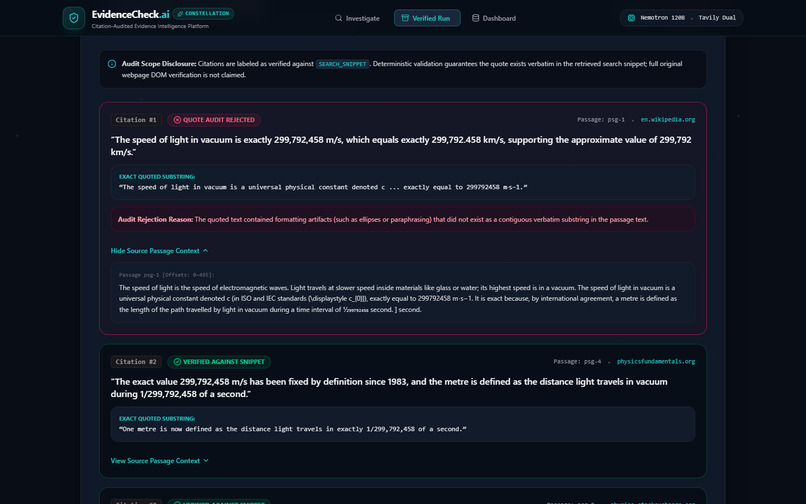
Task: Click the rejected icon in Quote Audit Rejected badge
Action: coord(177,120)
